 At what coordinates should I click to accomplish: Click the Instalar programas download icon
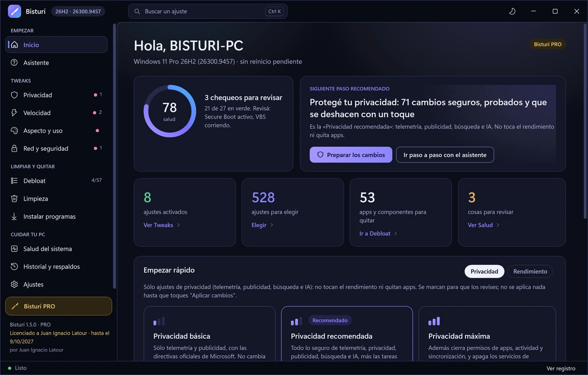coord(15,217)
